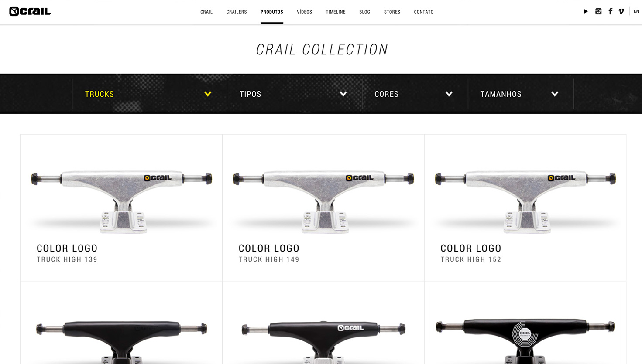
Task: Expand the Trucks dropdown filter
Action: [149, 94]
